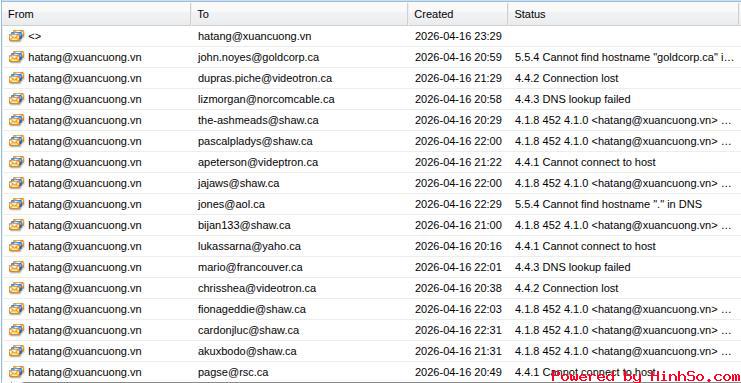This screenshot has height=383, width=741.
Task: Click the mail icon for the-ashmeads@shaw.ca row
Action: (16, 120)
